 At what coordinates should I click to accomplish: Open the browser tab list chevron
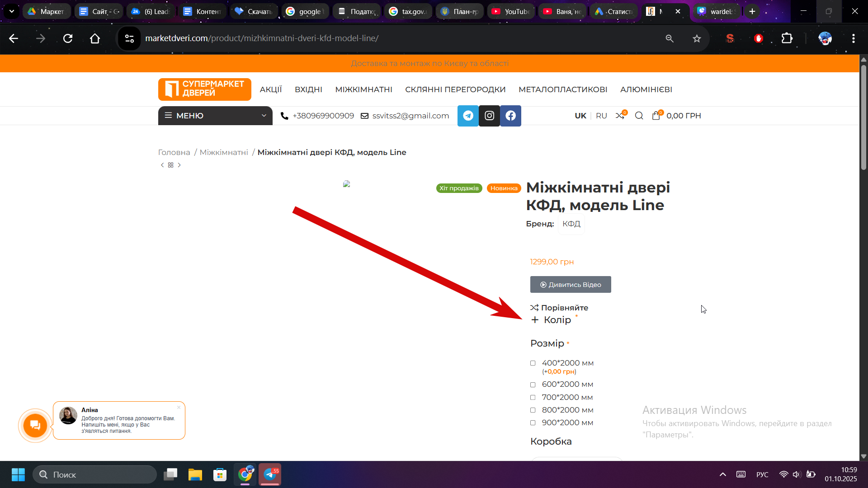pyautogui.click(x=12, y=11)
